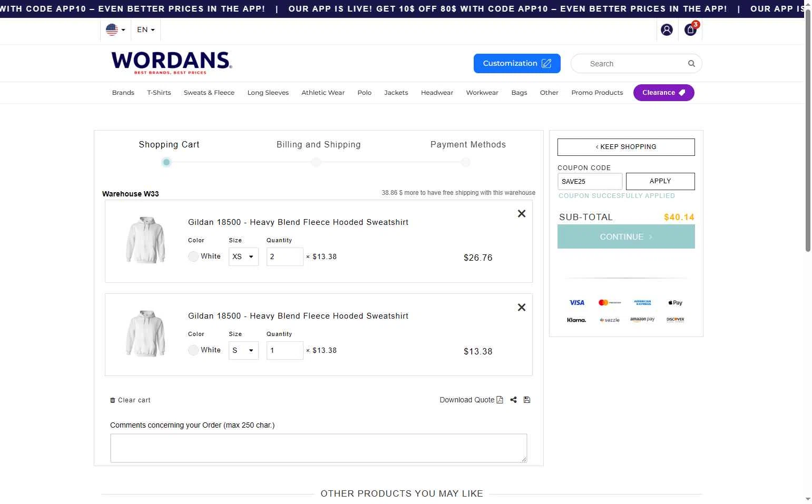Screen dimensions: 812x504
Task: Apply the coupon code
Action: pyautogui.click(x=660, y=181)
